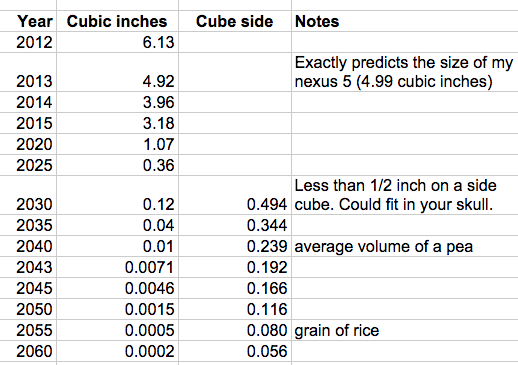518x365 pixels.
Task: Select the cube side value 0.344
Action: [235, 225]
